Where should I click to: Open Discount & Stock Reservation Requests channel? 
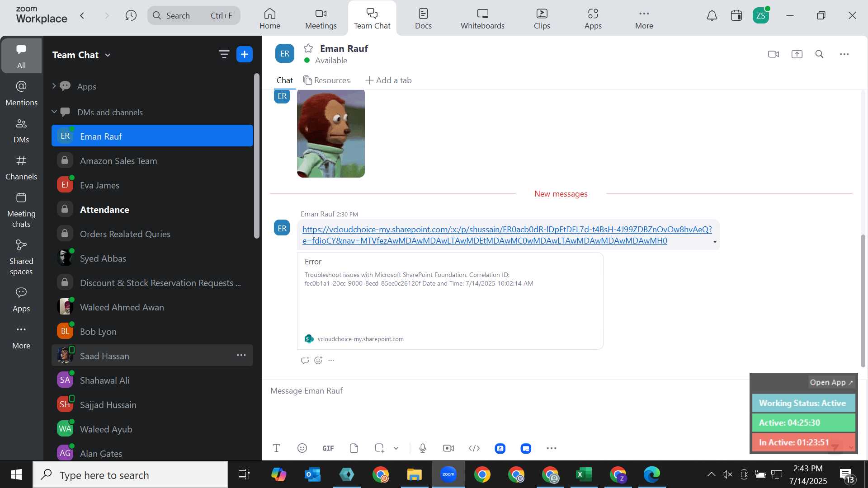(x=152, y=282)
